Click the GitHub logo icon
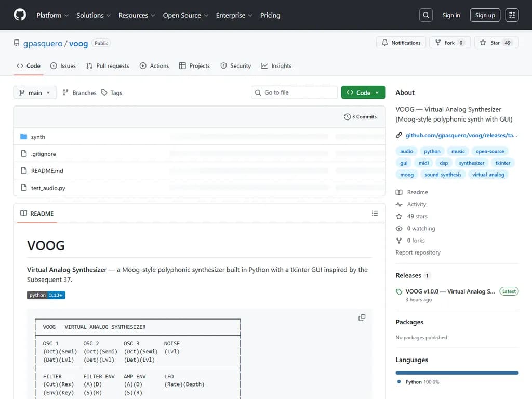532x399 pixels. click(20, 15)
